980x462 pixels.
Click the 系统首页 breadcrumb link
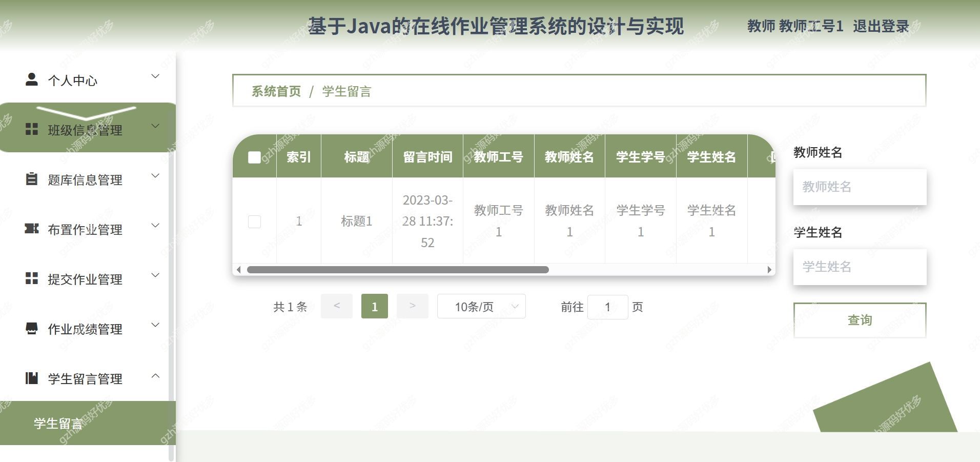click(276, 91)
